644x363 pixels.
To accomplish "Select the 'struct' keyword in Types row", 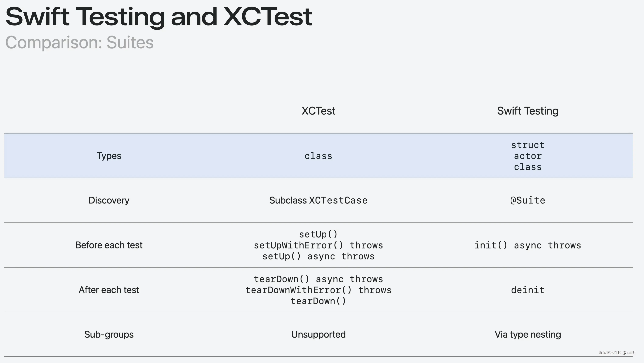I will (x=528, y=145).
